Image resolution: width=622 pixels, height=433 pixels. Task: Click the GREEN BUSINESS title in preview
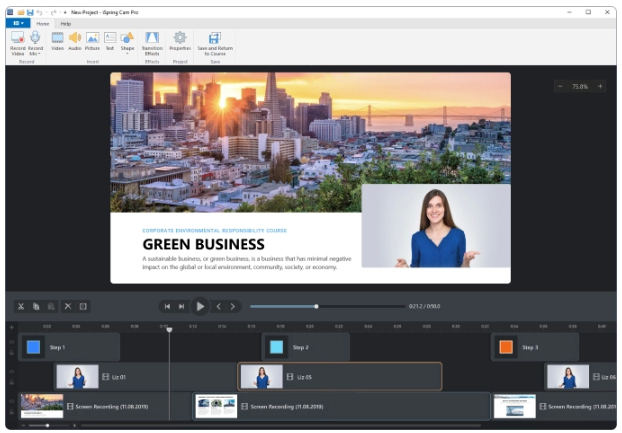(x=203, y=244)
